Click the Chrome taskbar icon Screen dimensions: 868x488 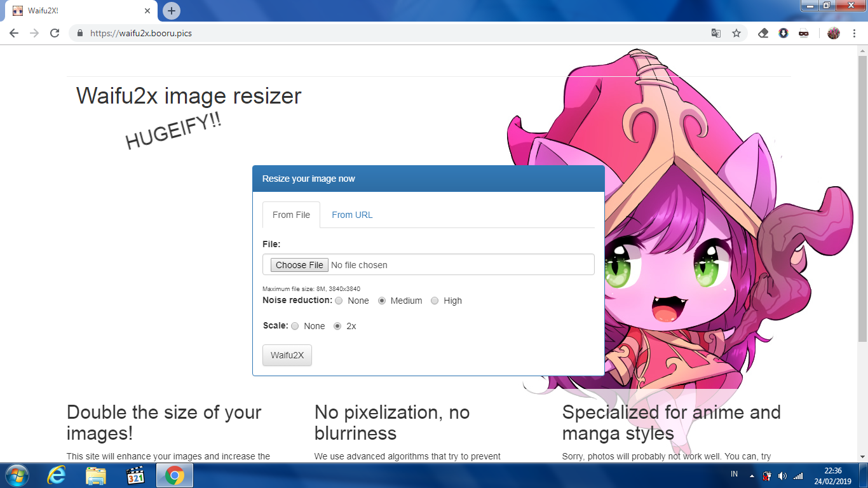(x=175, y=475)
